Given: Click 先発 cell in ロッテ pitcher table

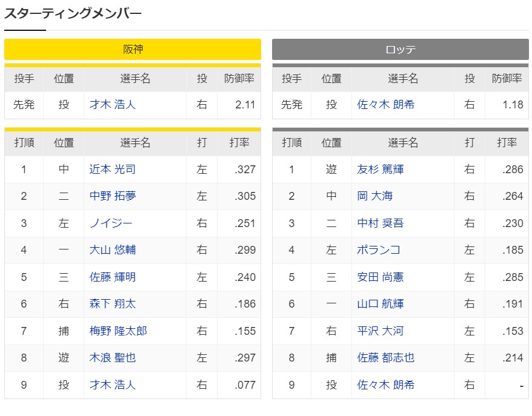Looking at the screenshot, I should click(291, 104).
